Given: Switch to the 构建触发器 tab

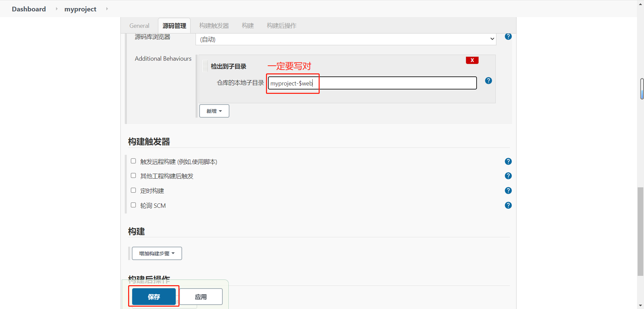Looking at the screenshot, I should tap(214, 26).
